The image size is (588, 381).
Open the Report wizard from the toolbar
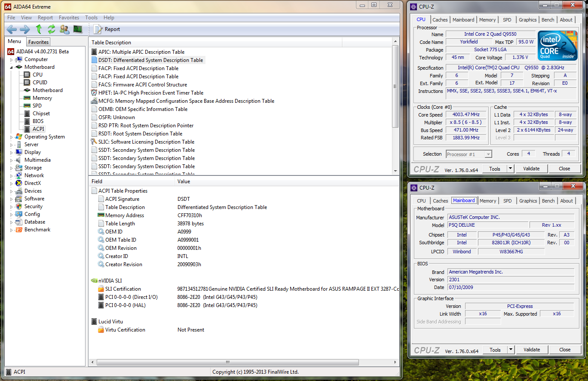107,29
